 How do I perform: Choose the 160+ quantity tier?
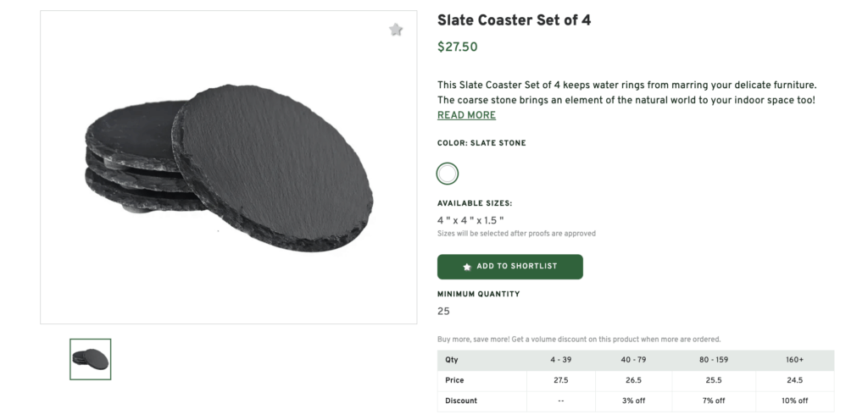pyautogui.click(x=794, y=360)
